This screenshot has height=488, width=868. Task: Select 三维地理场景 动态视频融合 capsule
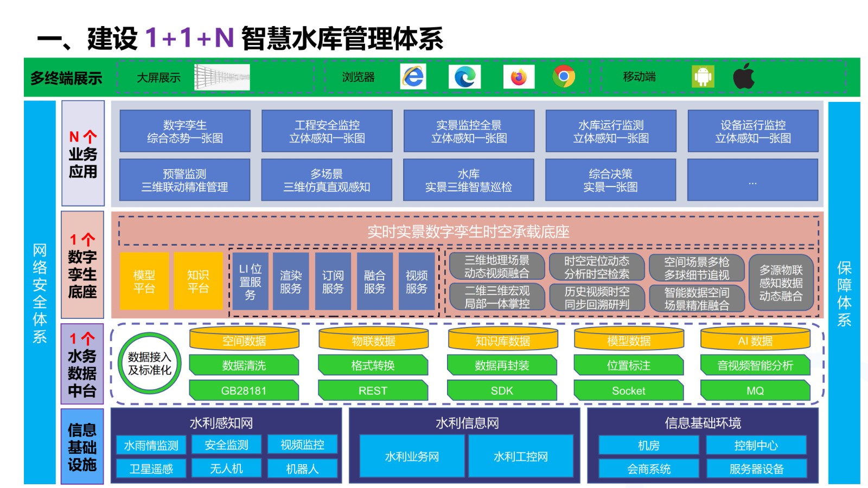pyautogui.click(x=497, y=267)
